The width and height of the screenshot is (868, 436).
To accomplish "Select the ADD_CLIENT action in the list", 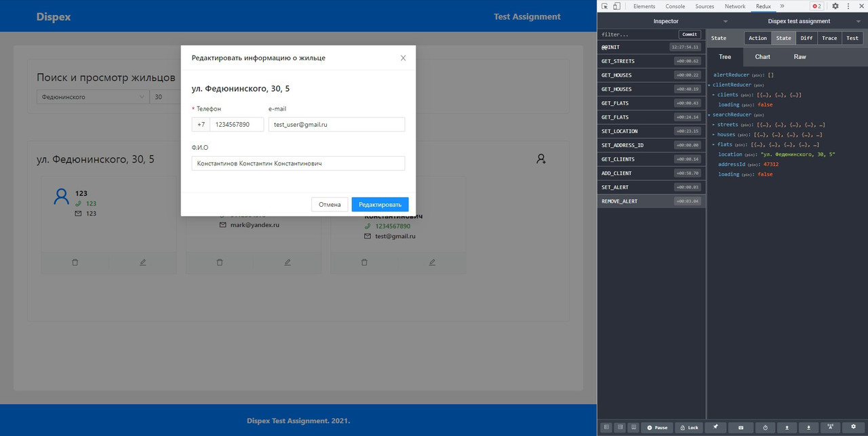I will [x=651, y=174].
